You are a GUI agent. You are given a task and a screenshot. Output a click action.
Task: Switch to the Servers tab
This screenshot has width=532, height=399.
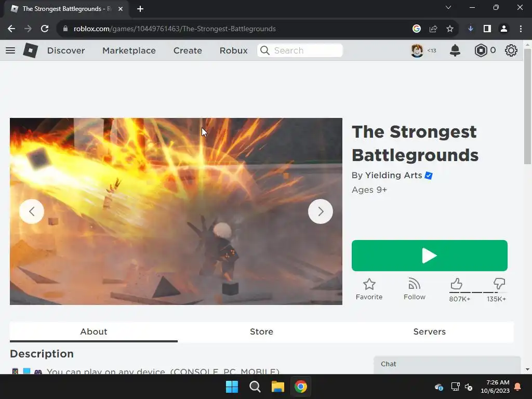[x=430, y=331]
